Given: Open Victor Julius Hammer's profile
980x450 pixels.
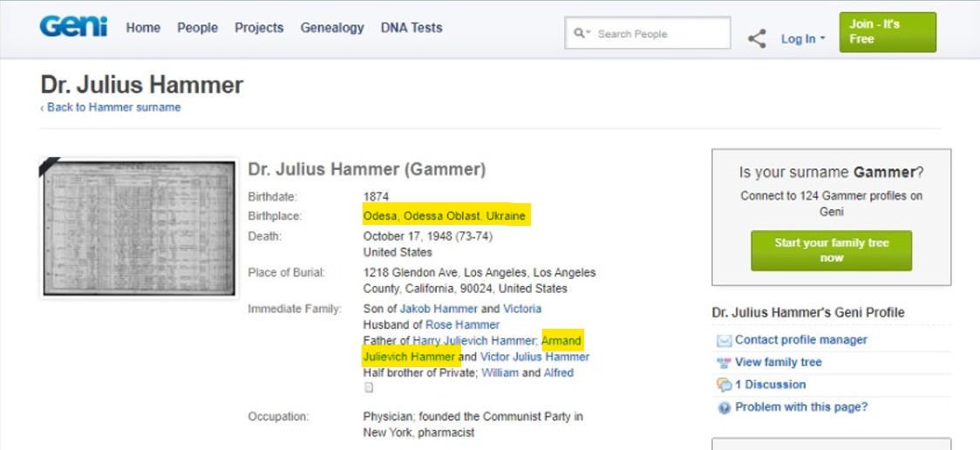Looking at the screenshot, I should coord(534,358).
